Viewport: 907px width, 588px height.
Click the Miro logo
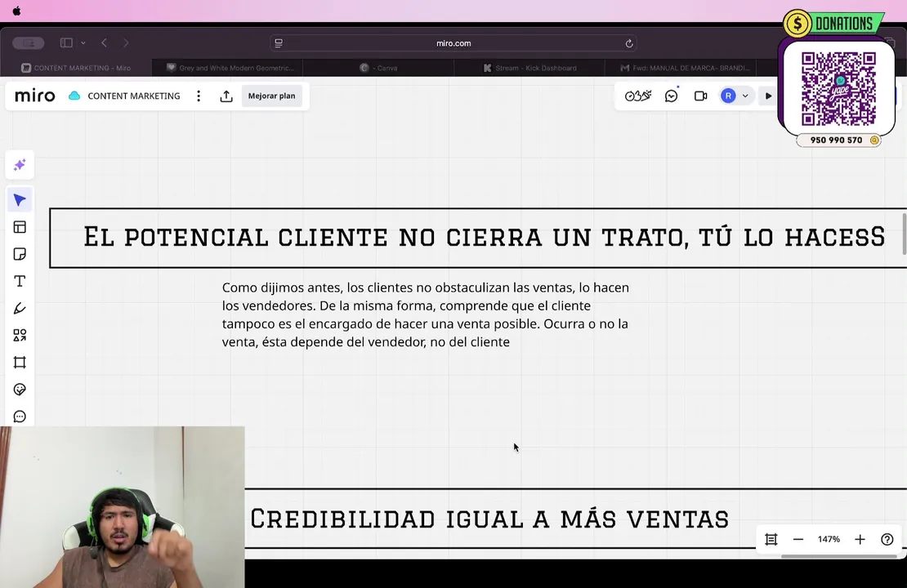click(x=34, y=96)
